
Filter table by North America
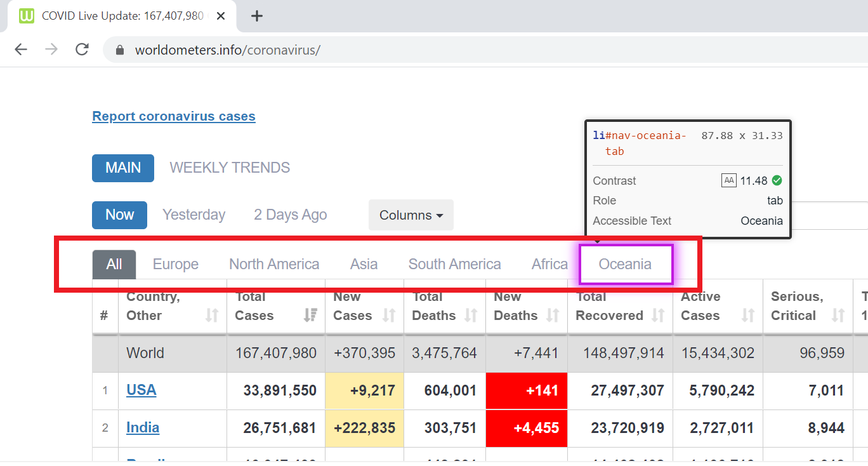pyautogui.click(x=274, y=264)
